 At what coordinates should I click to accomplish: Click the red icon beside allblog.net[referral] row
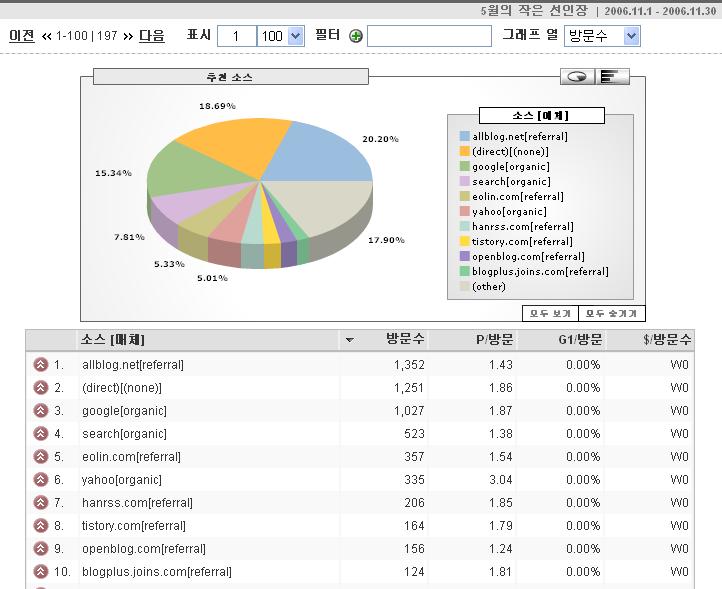41,365
